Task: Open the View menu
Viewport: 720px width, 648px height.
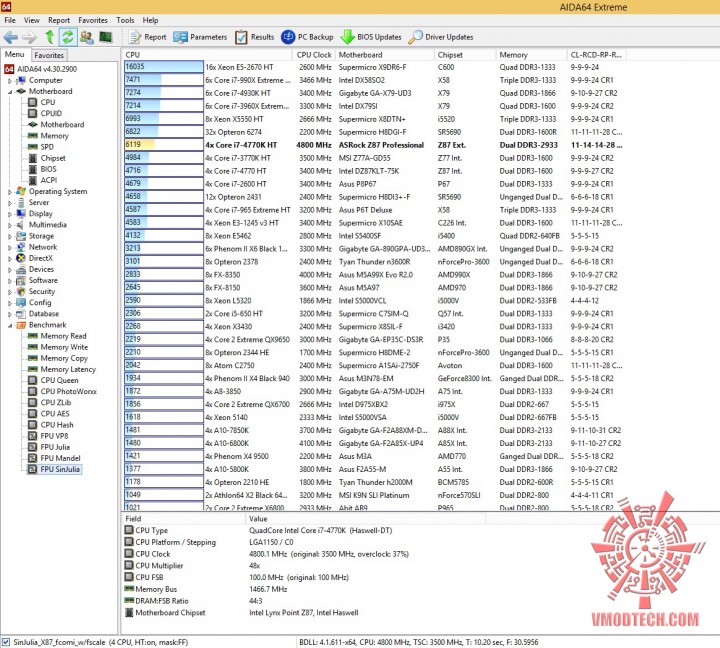Action: point(32,20)
